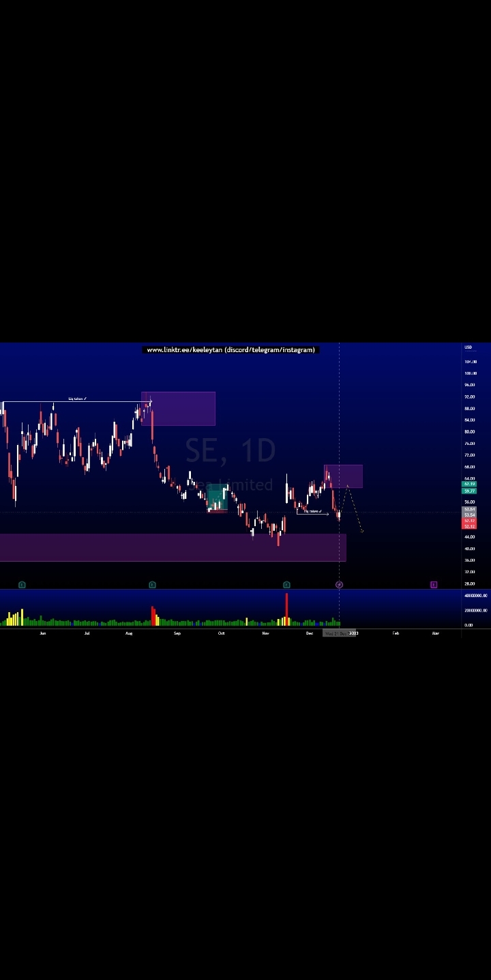Click the Feb label on the time axis

(396, 633)
